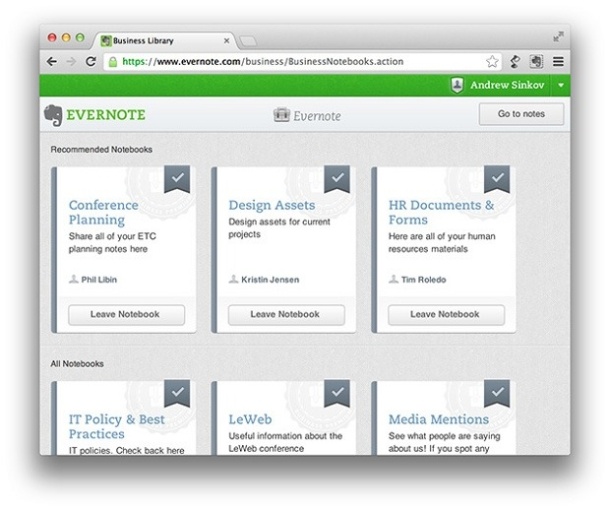Click the italic Evernote business name text
The image size is (610, 510).
point(317,116)
